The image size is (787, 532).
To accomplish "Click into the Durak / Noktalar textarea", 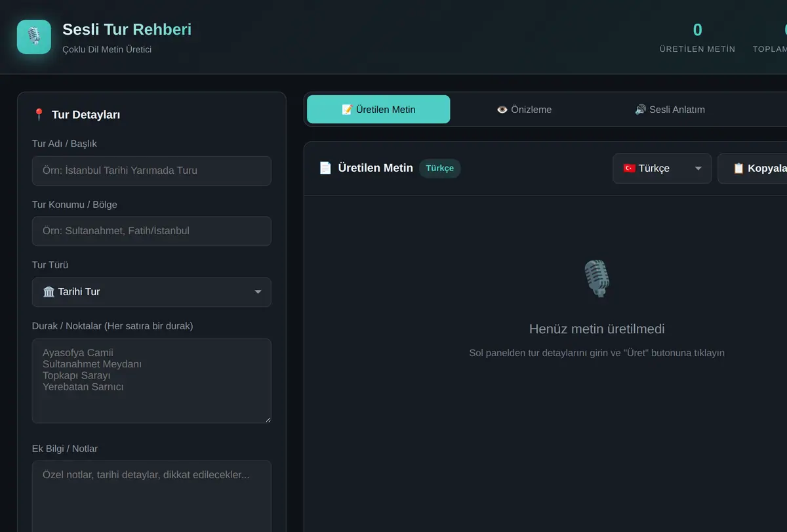I will [x=151, y=380].
